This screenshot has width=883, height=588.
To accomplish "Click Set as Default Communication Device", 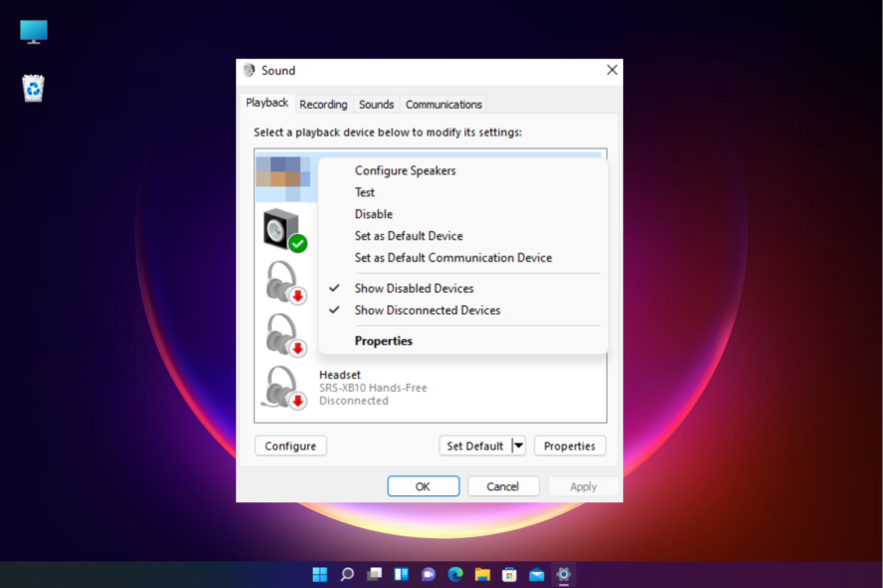I will coord(462,258).
